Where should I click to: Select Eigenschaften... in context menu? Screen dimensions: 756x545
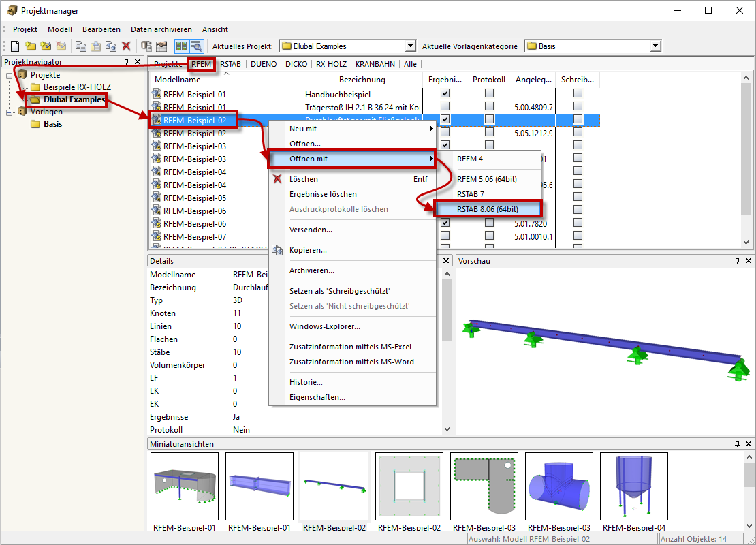[x=352, y=397]
